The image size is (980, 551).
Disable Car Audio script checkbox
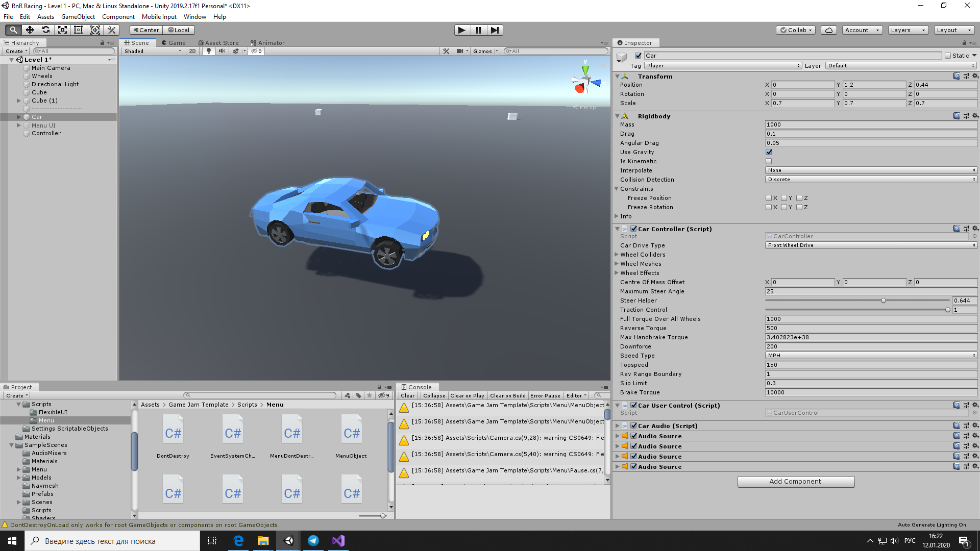point(633,425)
